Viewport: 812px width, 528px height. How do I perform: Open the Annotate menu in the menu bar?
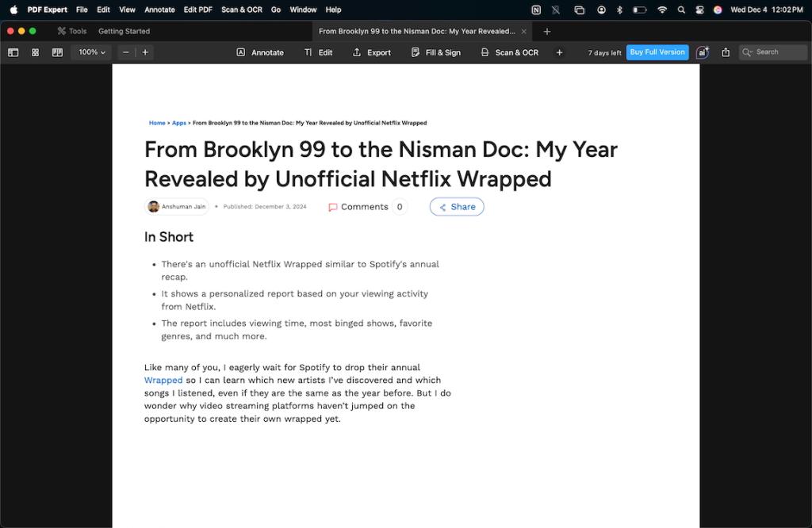point(159,10)
